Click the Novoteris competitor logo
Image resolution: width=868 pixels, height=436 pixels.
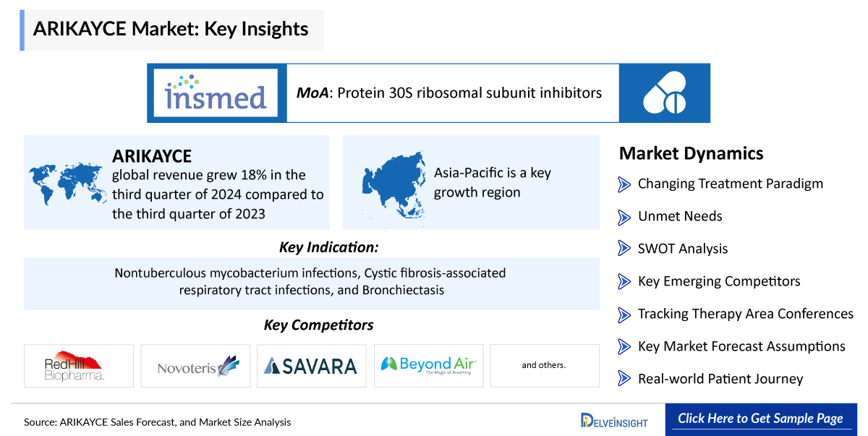tap(195, 366)
